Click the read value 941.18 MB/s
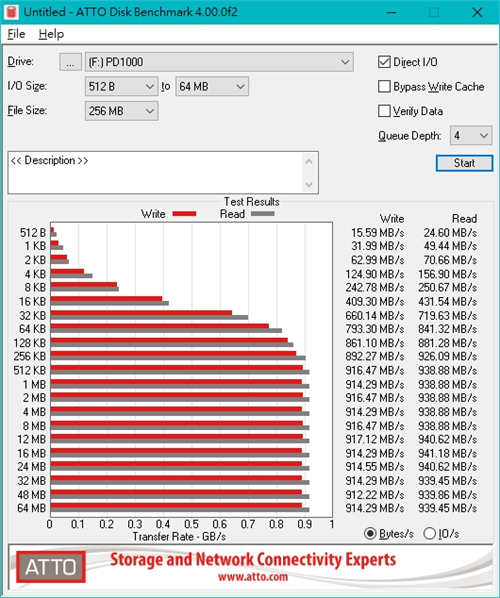This screenshot has height=598, width=500. coord(447,453)
